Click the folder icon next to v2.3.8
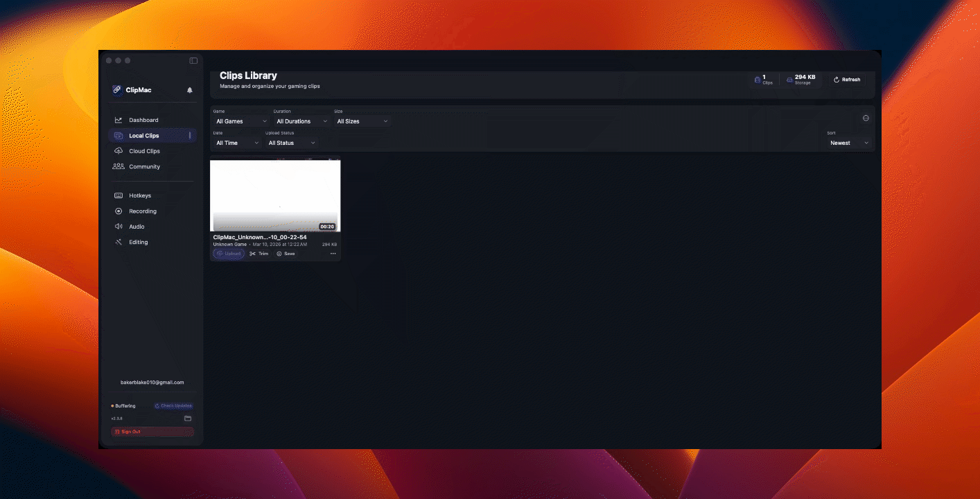Viewport: 980px width, 499px height. click(x=186, y=418)
